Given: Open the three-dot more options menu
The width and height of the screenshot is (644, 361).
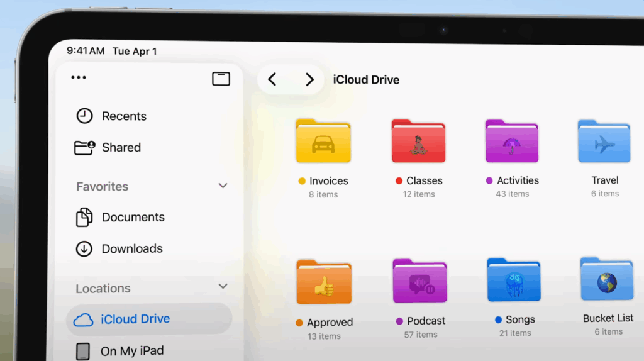Looking at the screenshot, I should pyautogui.click(x=79, y=77).
